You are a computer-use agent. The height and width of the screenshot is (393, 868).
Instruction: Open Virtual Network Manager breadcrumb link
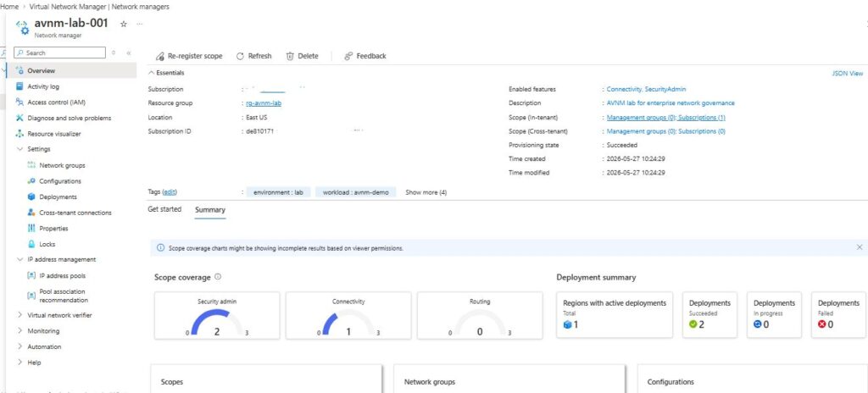(x=98, y=7)
